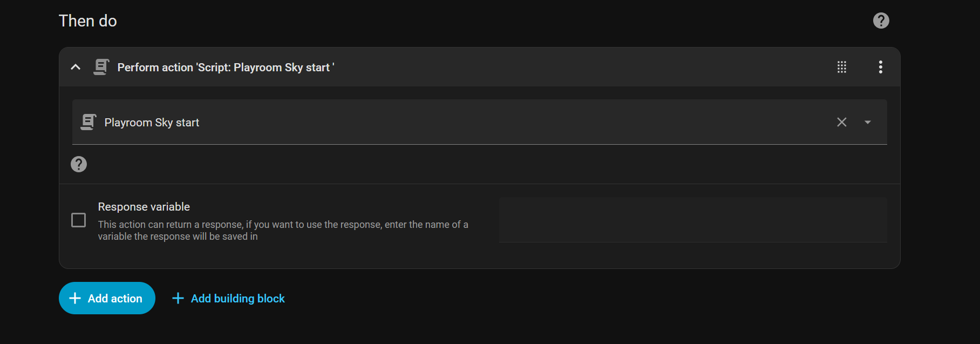The height and width of the screenshot is (344, 980).
Task: Grab the action's drag handle grid icon
Action: 841,67
